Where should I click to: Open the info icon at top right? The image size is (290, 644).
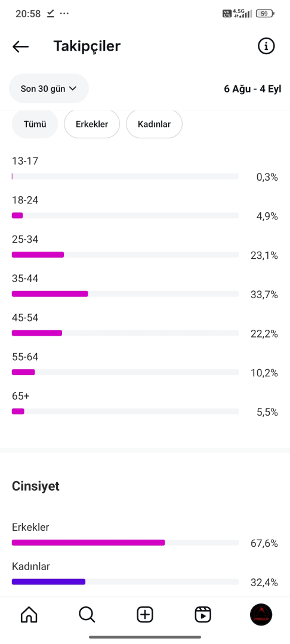click(266, 47)
